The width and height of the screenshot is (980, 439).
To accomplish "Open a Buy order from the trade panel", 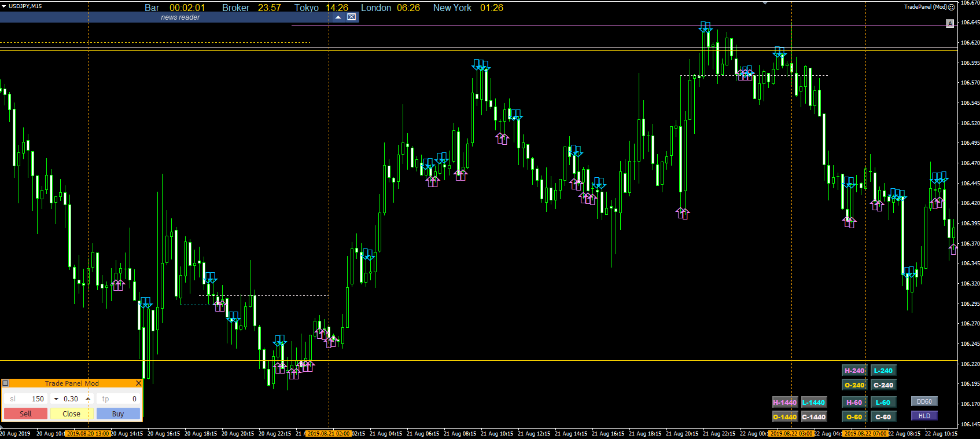I will tap(118, 414).
